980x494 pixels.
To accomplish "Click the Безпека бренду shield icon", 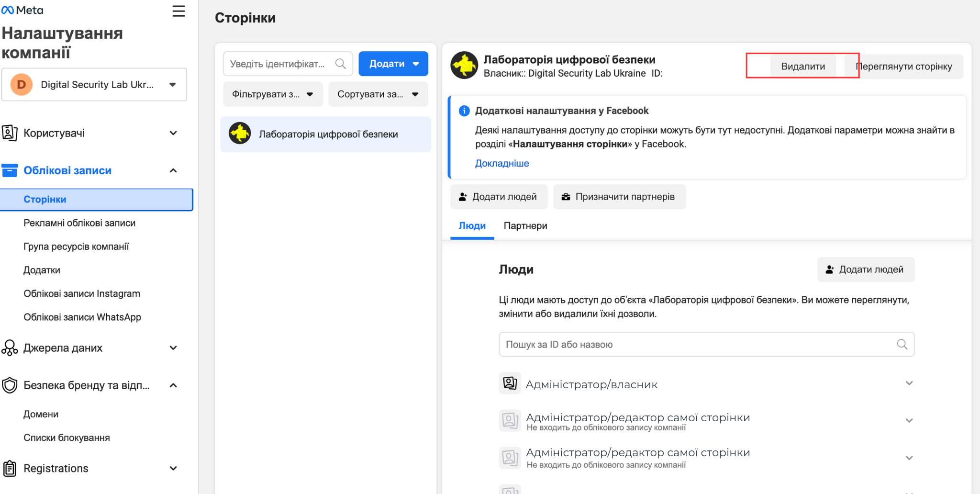I will click(x=10, y=385).
